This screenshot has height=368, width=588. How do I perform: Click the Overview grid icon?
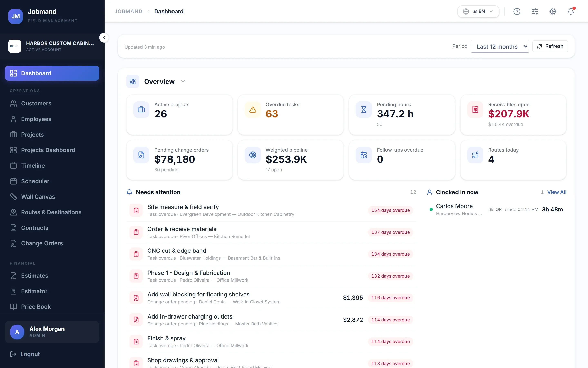133,81
